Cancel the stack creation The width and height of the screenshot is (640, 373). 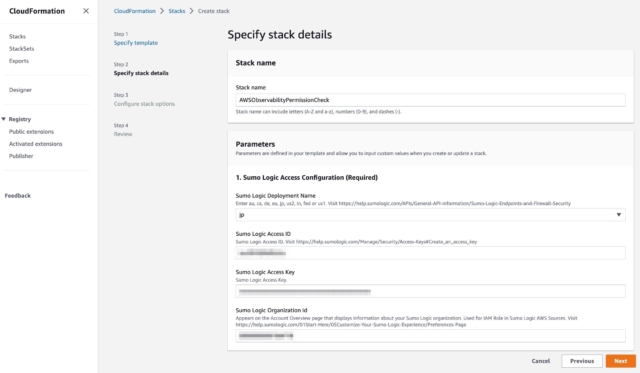click(540, 361)
